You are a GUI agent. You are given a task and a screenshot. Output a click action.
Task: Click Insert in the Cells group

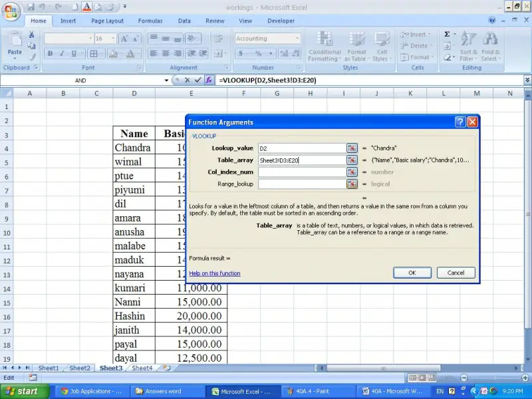(x=416, y=35)
